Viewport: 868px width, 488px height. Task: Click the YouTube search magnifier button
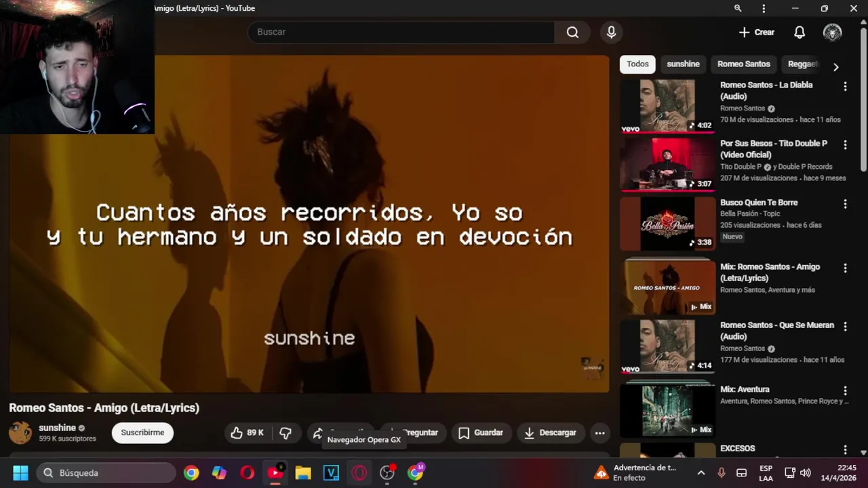[572, 32]
